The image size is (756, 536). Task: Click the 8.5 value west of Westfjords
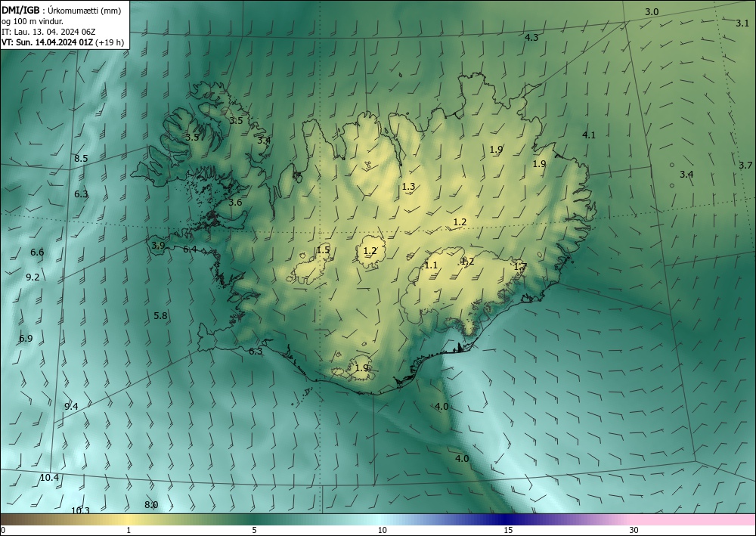(81, 159)
